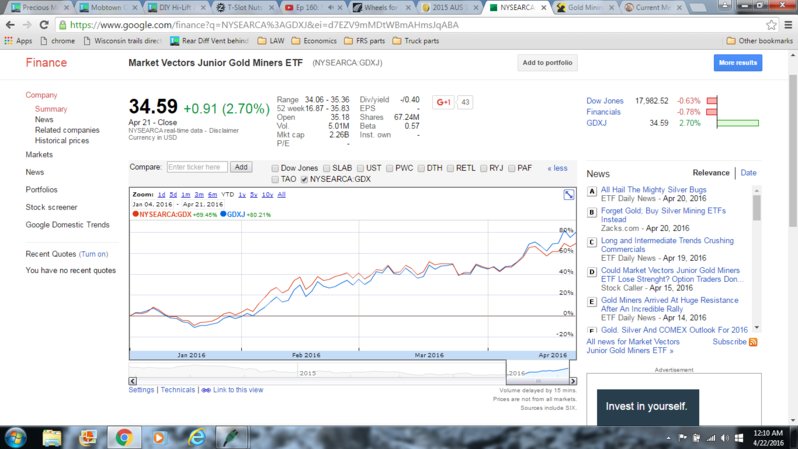The height and width of the screenshot is (449, 798).
Task: Click the browser address bar
Action: coord(411,25)
